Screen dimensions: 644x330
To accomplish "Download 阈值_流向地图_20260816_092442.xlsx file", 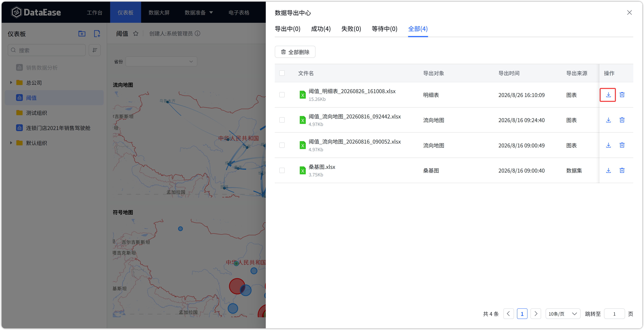I will tap(608, 120).
